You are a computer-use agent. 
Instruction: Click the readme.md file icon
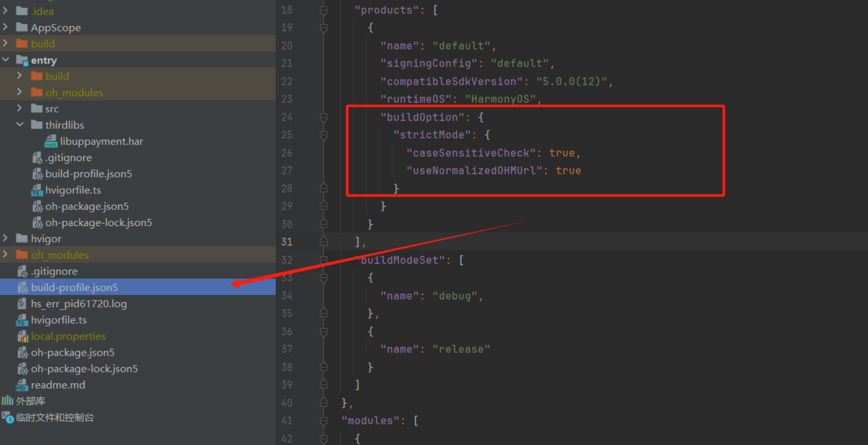22,385
